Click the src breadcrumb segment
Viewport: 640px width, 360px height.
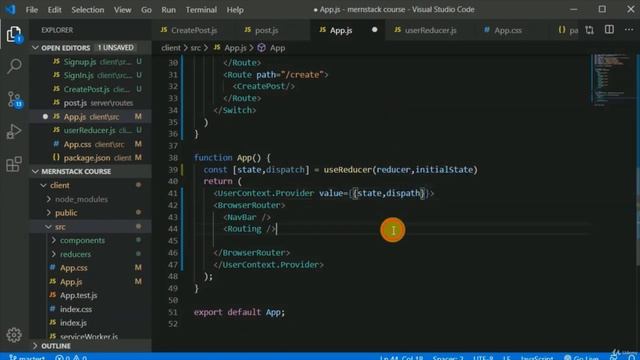(196, 48)
